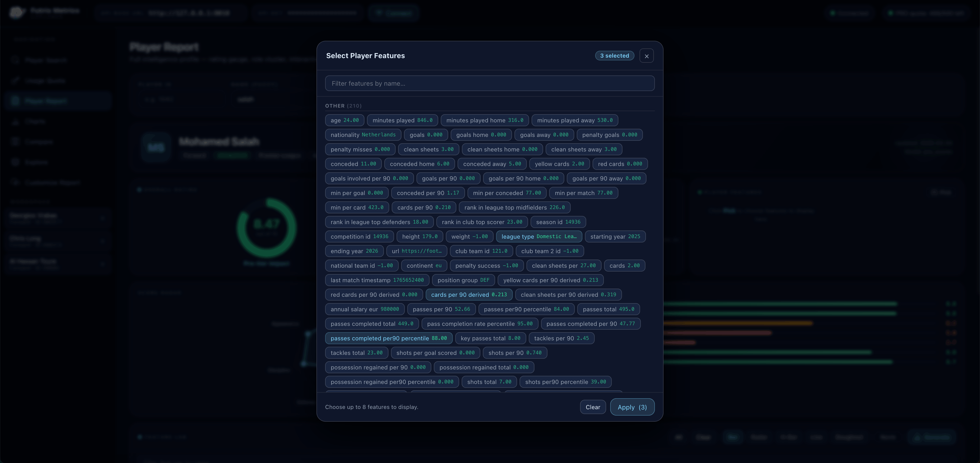Click the close X icon on the dialog
Screen dimensions: 980x463
pos(646,56)
